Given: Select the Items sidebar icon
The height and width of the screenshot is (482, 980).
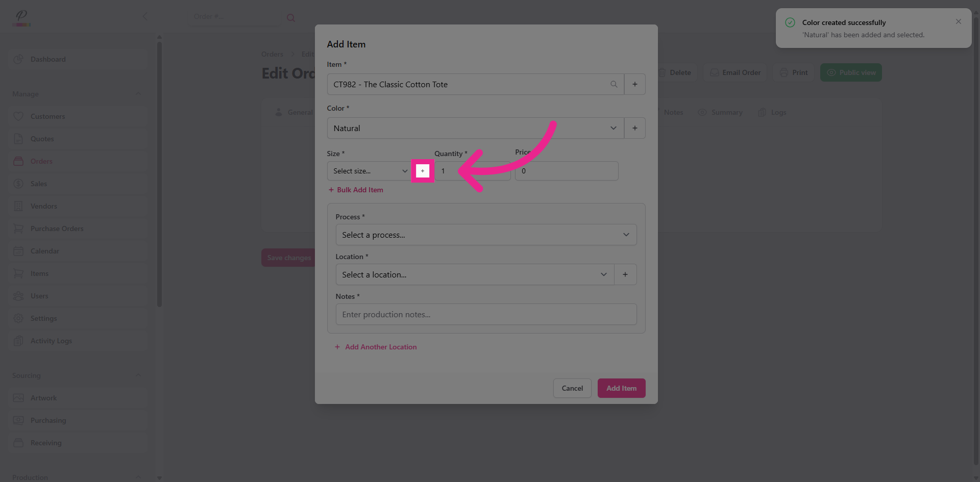Looking at the screenshot, I should 18,273.
